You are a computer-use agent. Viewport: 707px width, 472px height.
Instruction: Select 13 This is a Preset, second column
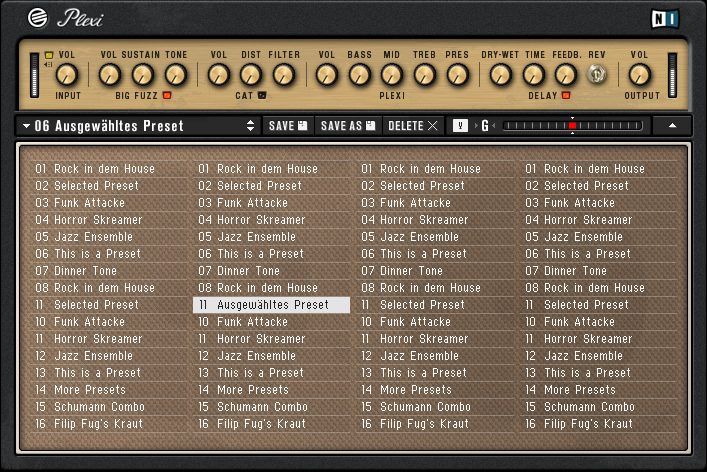[271, 373]
